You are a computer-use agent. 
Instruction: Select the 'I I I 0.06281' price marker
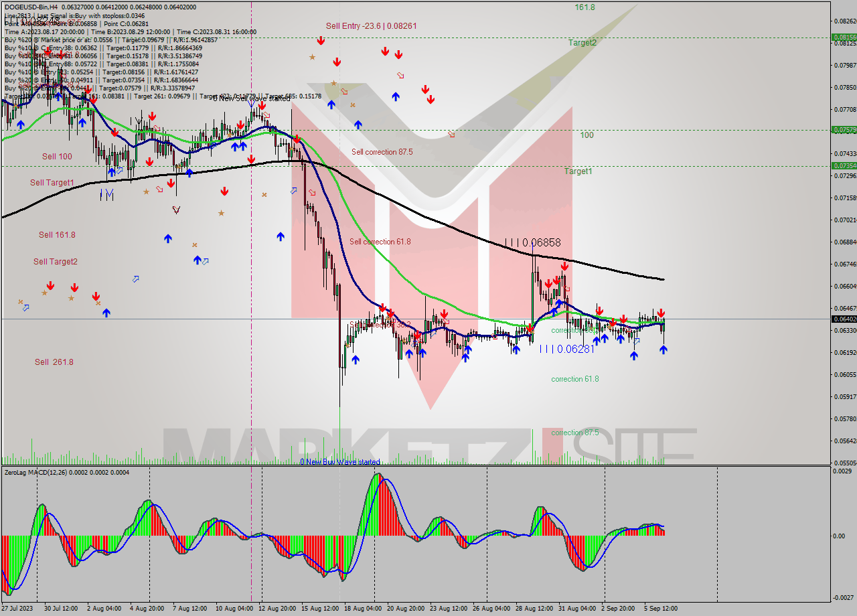[567, 349]
